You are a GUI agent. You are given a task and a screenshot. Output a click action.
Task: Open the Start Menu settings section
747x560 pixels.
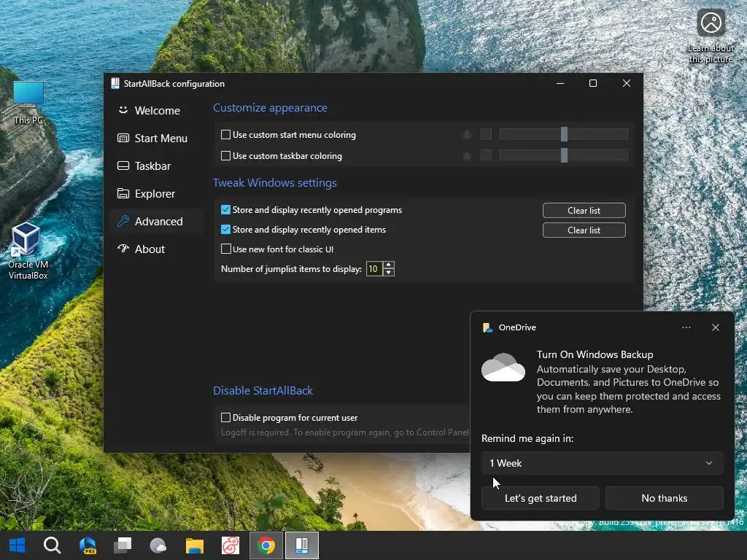(x=158, y=138)
